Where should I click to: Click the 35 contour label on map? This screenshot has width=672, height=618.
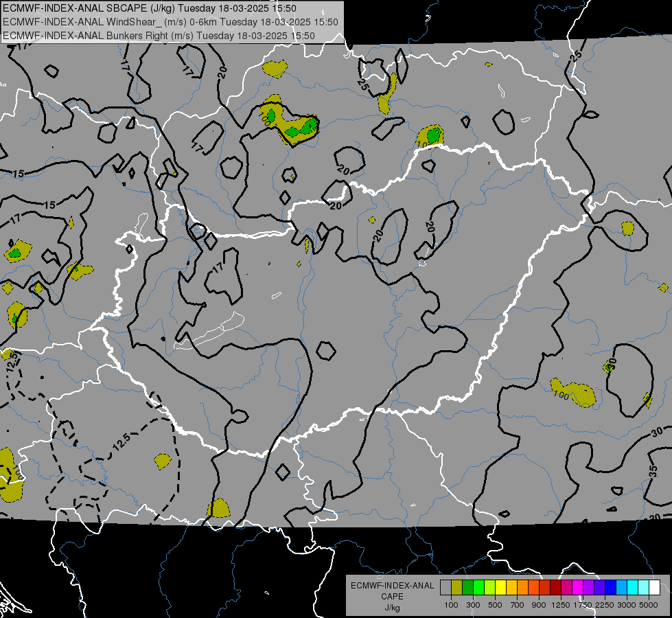pyautogui.click(x=653, y=471)
